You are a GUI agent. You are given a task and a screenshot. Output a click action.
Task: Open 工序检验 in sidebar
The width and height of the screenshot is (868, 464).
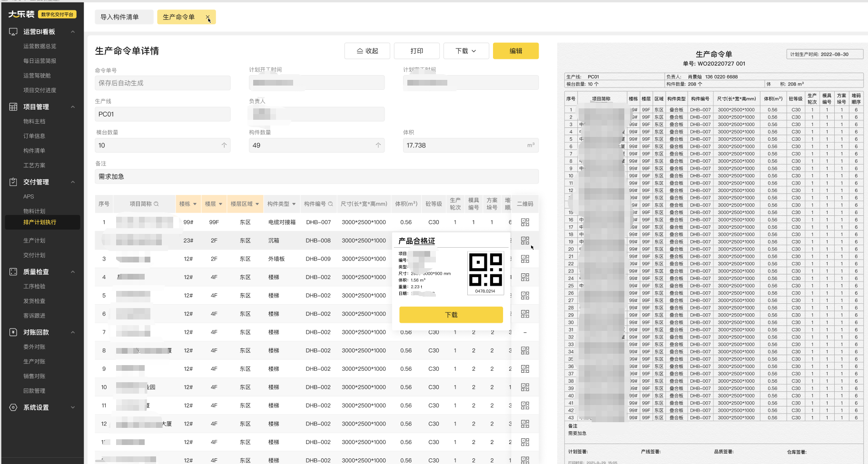click(x=34, y=286)
